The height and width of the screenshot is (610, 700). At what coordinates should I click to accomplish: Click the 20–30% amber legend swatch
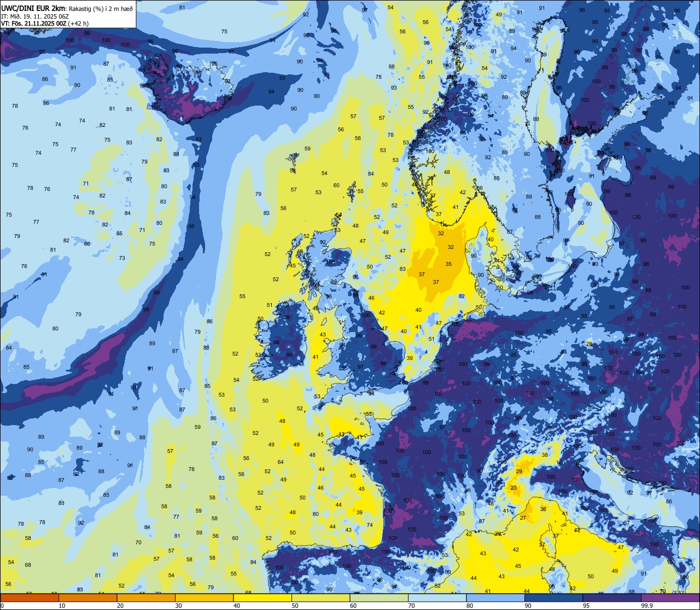146,598
